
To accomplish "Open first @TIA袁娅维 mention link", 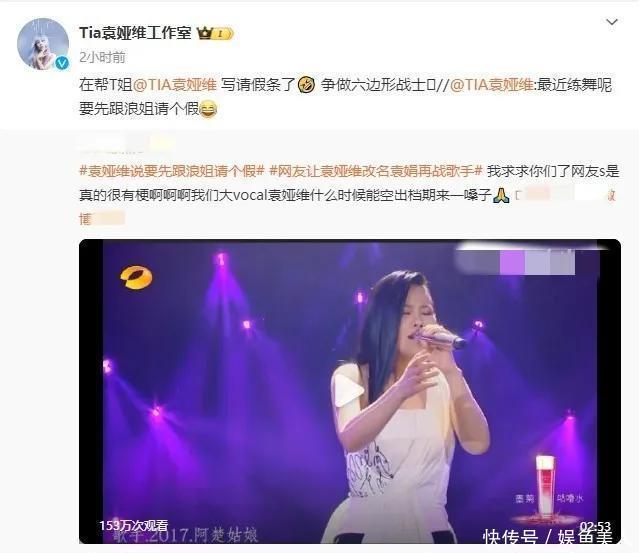I will [x=174, y=85].
